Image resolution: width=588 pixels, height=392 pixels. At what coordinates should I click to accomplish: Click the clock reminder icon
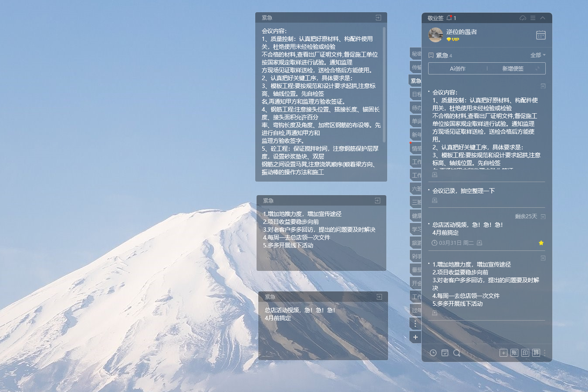click(x=433, y=353)
